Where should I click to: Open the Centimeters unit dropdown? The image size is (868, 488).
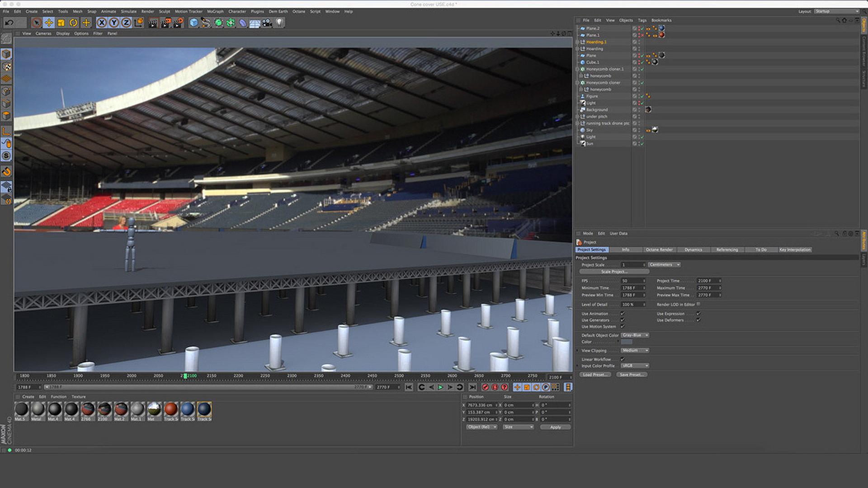[x=664, y=265]
